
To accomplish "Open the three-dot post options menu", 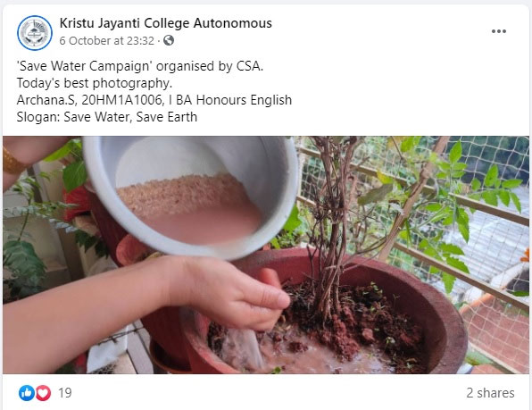I will 499,31.
